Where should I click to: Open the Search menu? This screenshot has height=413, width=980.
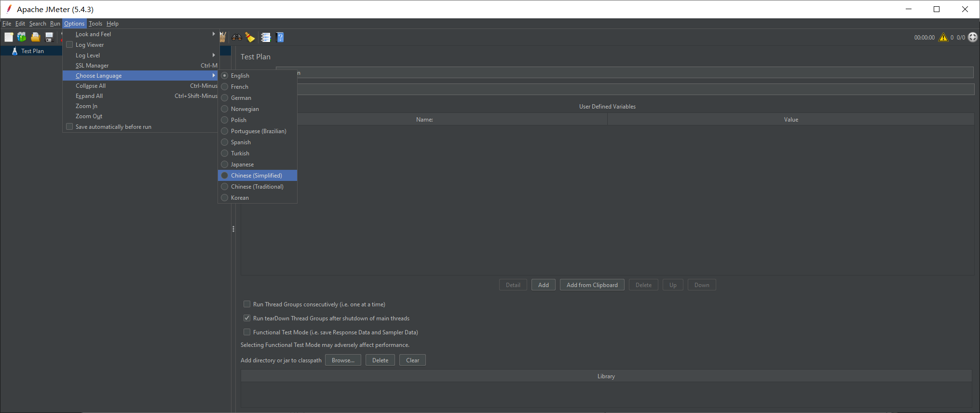[38, 24]
